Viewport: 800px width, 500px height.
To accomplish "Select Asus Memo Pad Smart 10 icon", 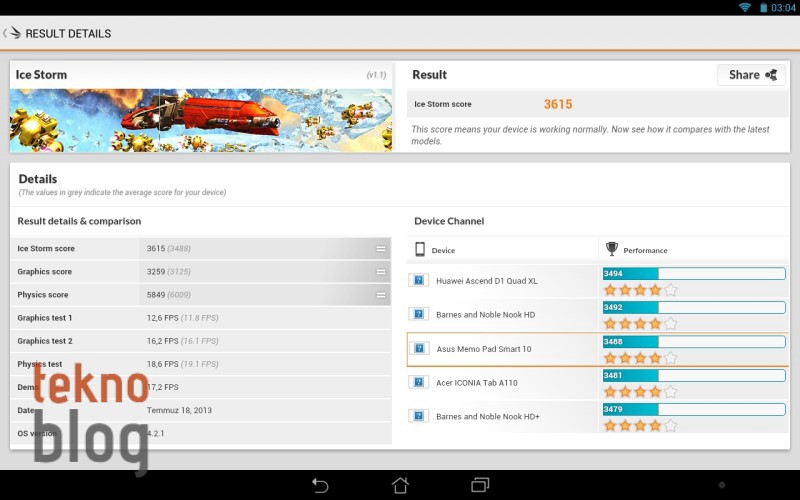I will coord(418,349).
